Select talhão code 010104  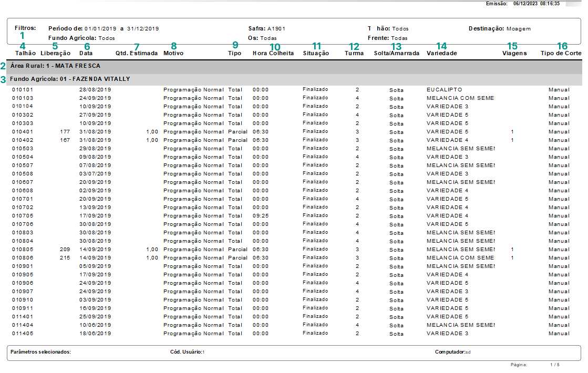tap(23, 107)
